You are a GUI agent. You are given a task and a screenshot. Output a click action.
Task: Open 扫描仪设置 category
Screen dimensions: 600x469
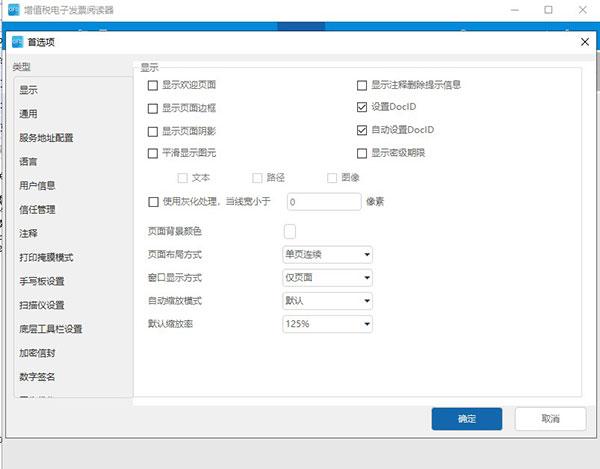pos(73,305)
